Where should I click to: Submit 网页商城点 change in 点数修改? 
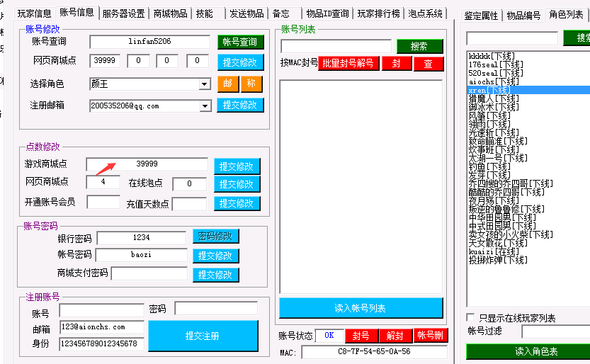237,184
